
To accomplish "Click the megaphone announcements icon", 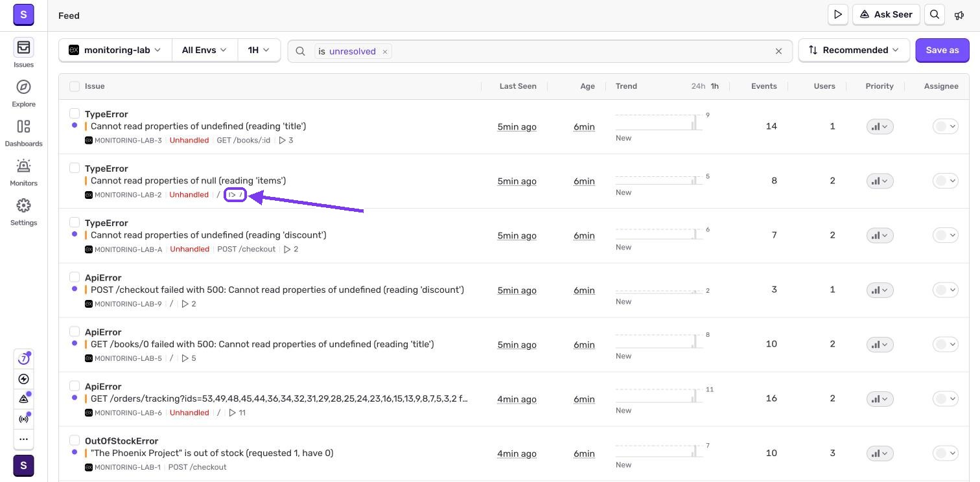I will click(x=959, y=15).
